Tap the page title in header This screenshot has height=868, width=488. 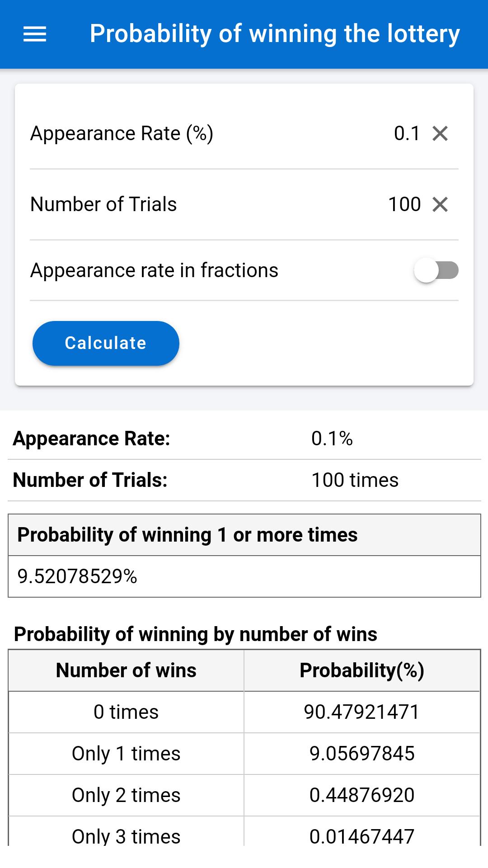[275, 34]
